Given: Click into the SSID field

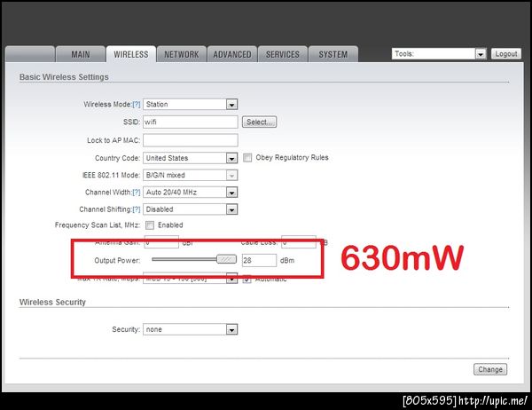Looking at the screenshot, I should (191, 122).
